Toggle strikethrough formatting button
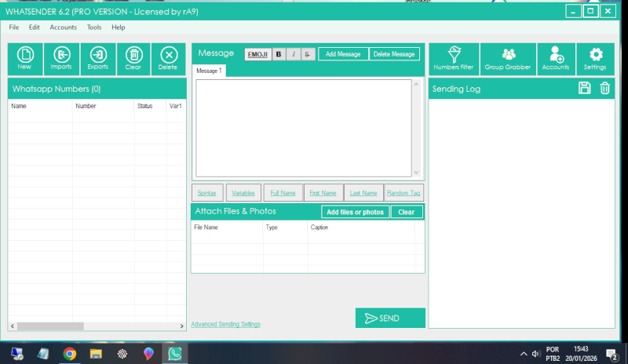 308,54
